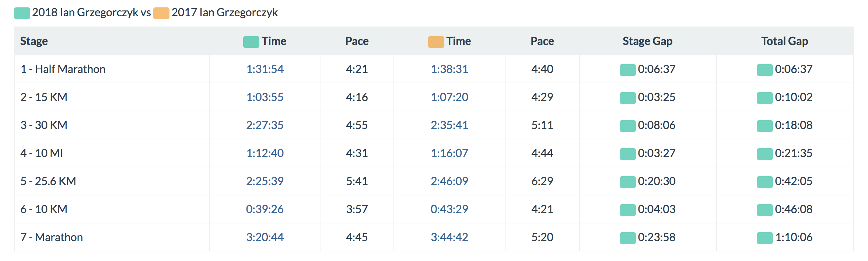Screen dimensions: 868x261
Task: Click the Total Gap column header
Action: (x=785, y=41)
